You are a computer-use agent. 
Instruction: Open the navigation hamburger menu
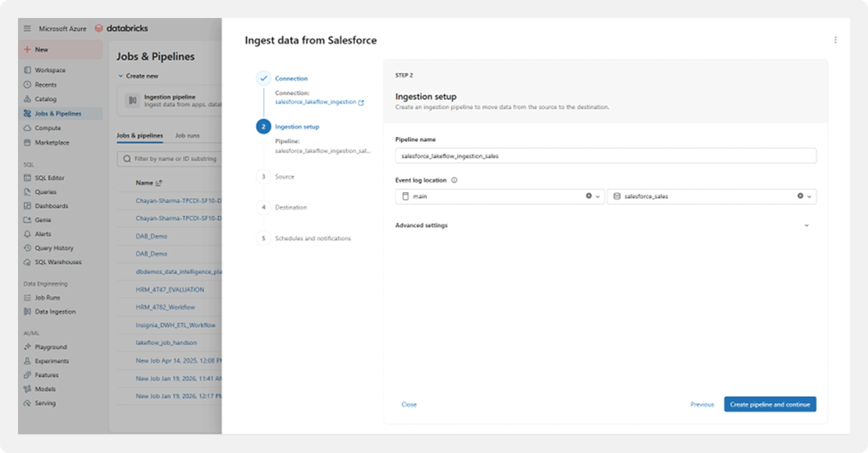pos(28,28)
